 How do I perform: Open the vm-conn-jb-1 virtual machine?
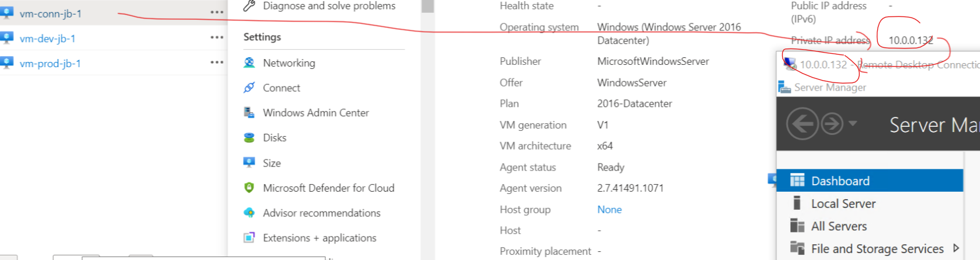click(50, 13)
